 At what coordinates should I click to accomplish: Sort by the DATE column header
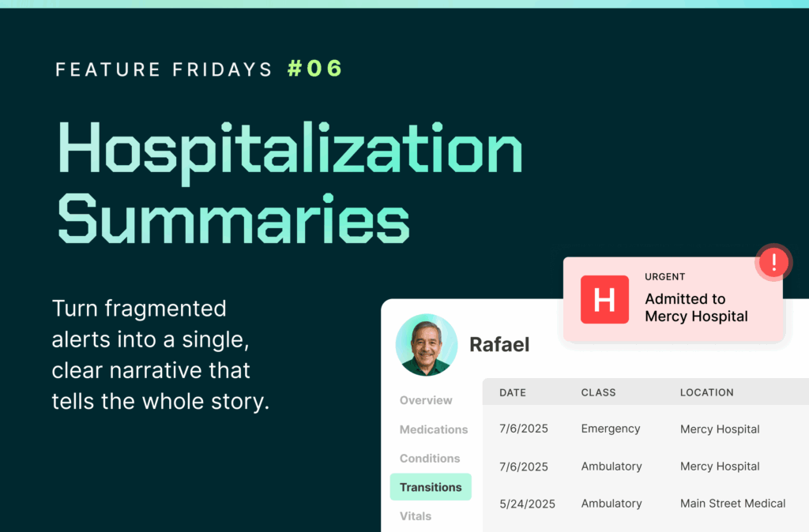512,393
